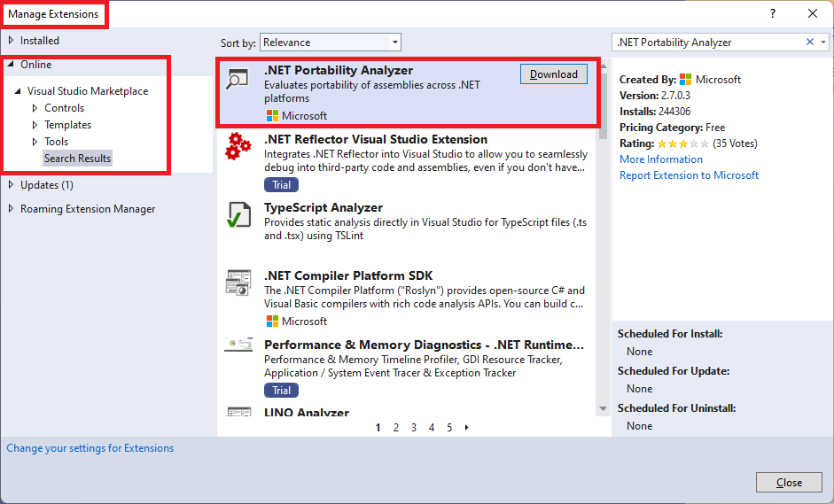Go to results page 5

[x=449, y=428]
